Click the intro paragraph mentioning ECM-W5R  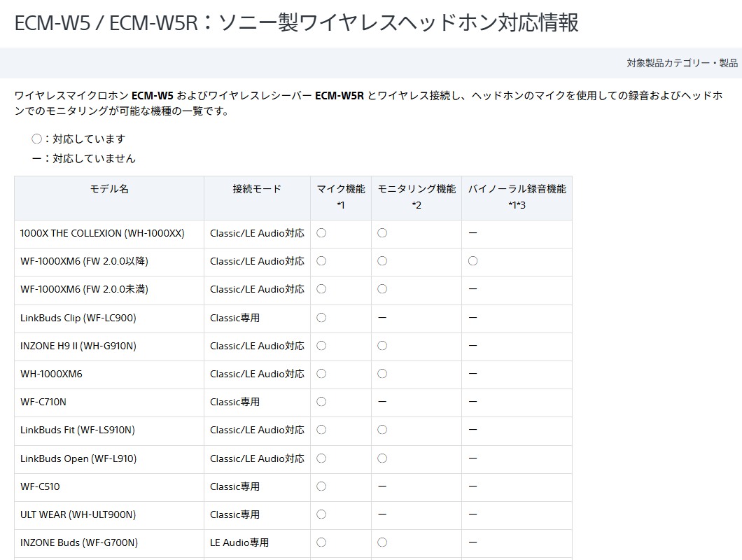(x=369, y=103)
